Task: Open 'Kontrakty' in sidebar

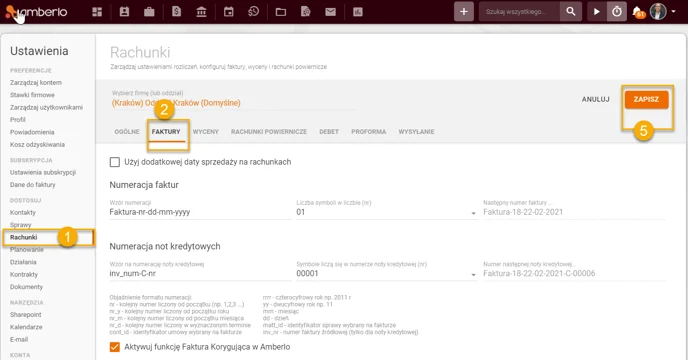Action: tap(24, 274)
